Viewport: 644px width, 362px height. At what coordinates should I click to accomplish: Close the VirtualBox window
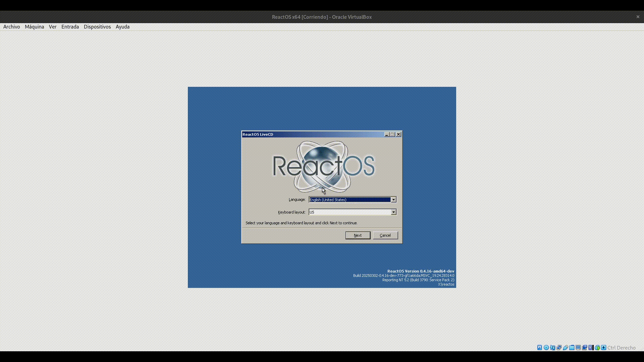pyautogui.click(x=638, y=17)
